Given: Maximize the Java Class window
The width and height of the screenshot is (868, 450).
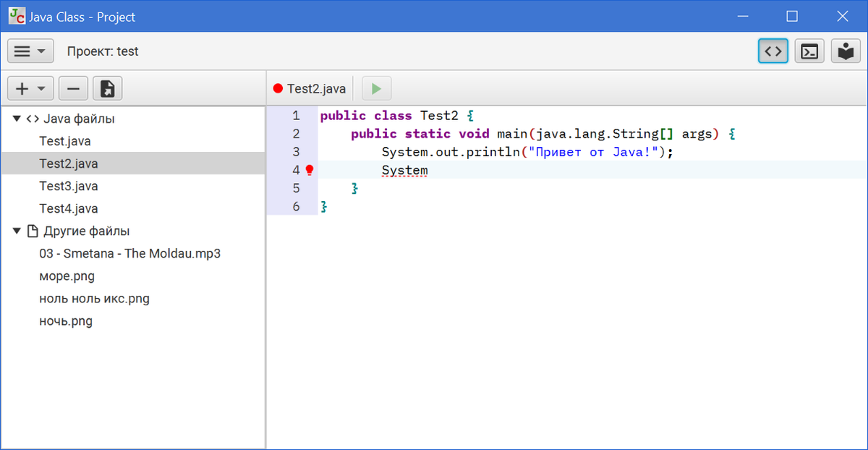Looking at the screenshot, I should click(792, 16).
